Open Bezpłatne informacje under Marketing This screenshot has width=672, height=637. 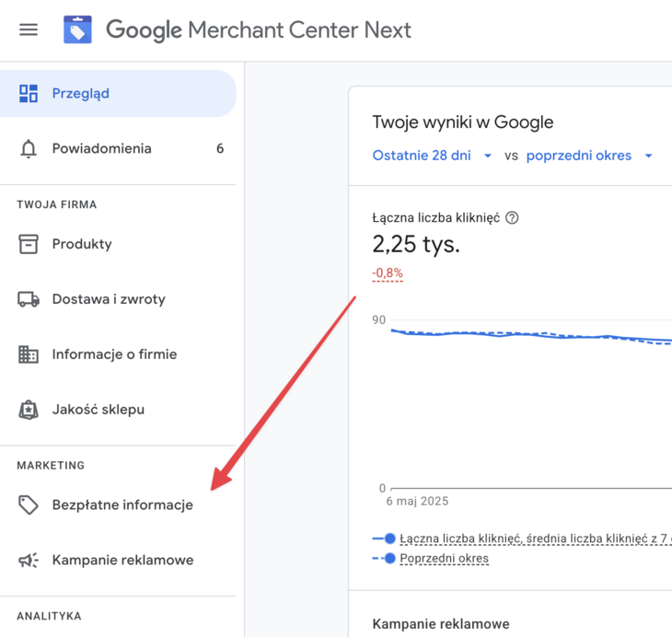tap(118, 505)
